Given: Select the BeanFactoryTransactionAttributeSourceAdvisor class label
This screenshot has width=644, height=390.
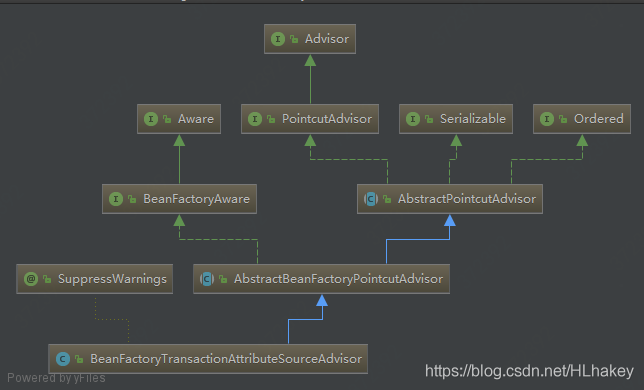Looking at the screenshot, I should 226,359.
